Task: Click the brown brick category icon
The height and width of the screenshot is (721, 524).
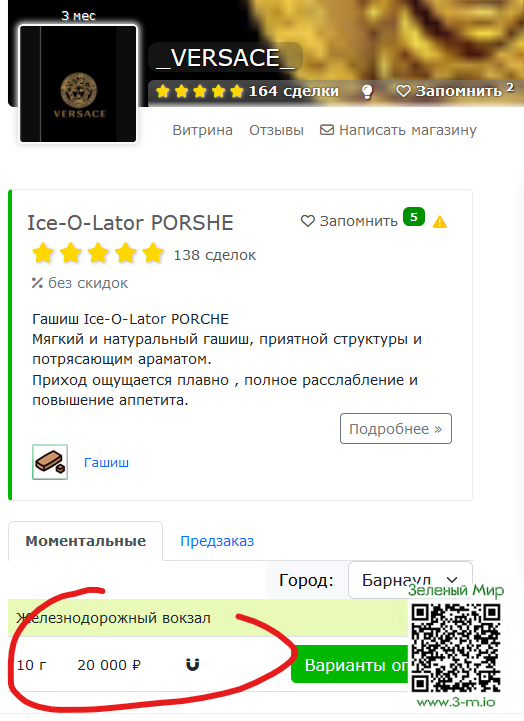Action: tap(50, 462)
